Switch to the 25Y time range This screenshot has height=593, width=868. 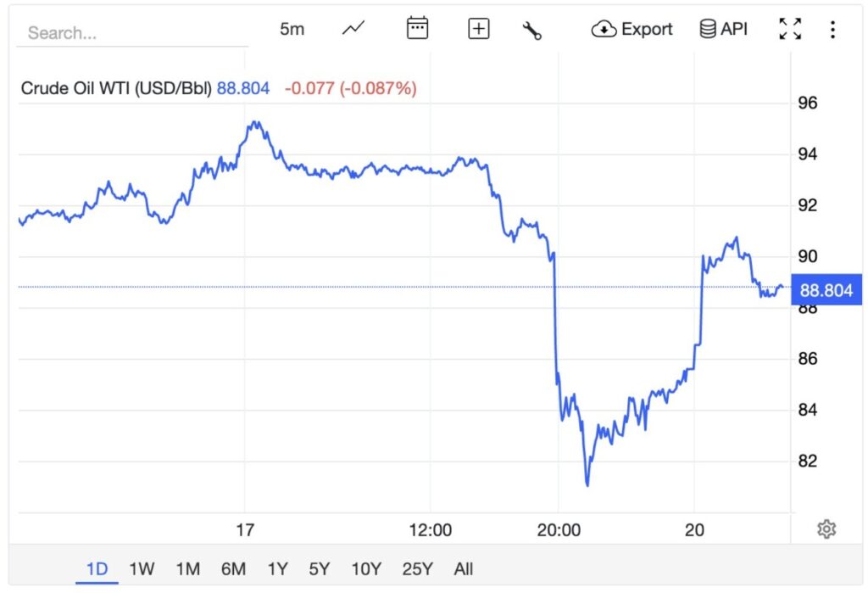[x=417, y=568]
